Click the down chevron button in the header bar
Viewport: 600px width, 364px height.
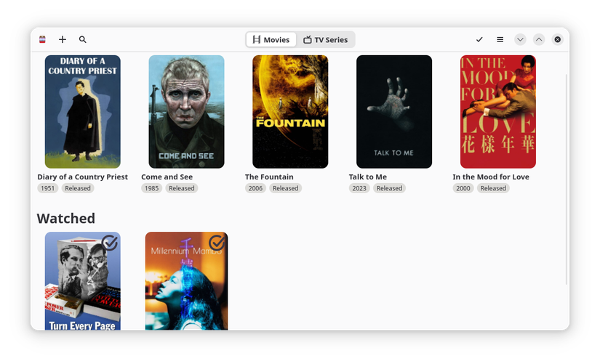click(520, 39)
